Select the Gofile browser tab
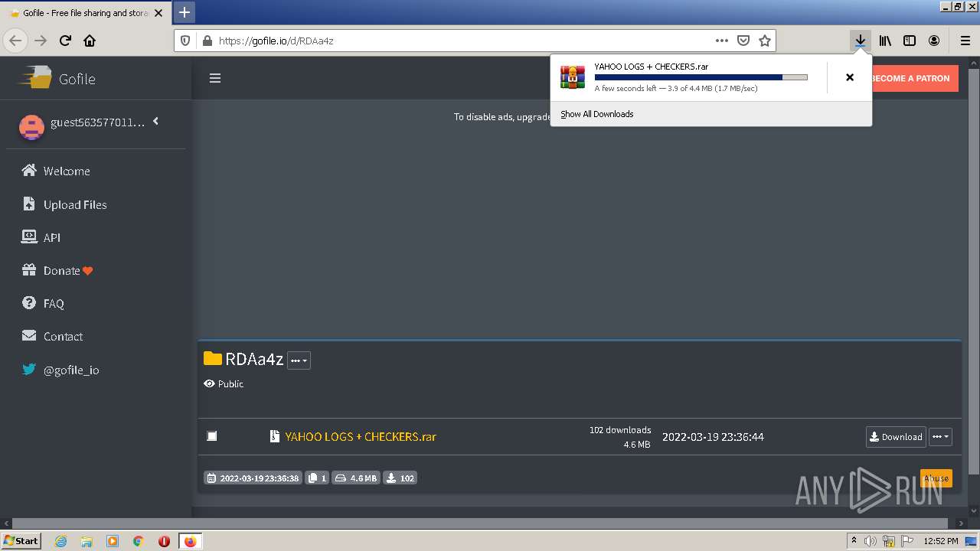The image size is (980, 551). coord(86,13)
